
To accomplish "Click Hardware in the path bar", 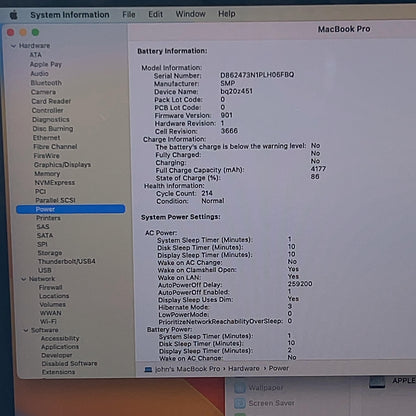I will pos(244,369).
